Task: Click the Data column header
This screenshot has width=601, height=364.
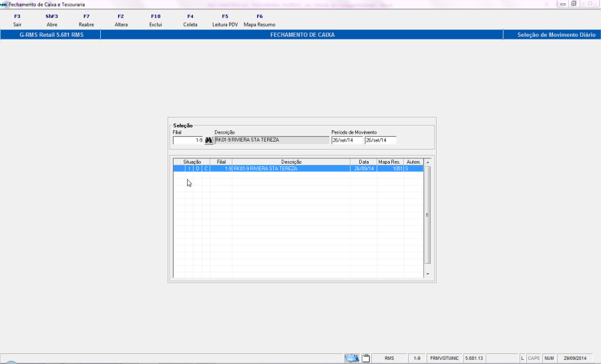Action: pyautogui.click(x=363, y=162)
